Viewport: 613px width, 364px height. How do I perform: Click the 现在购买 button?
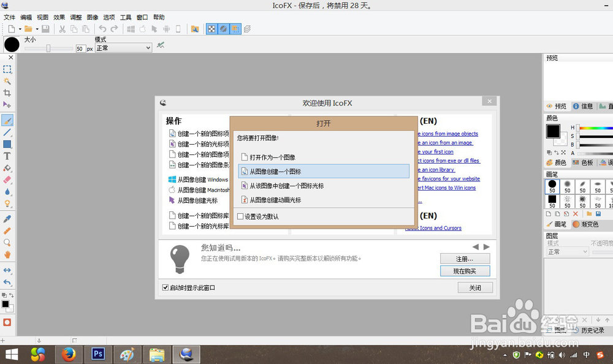pyautogui.click(x=465, y=271)
